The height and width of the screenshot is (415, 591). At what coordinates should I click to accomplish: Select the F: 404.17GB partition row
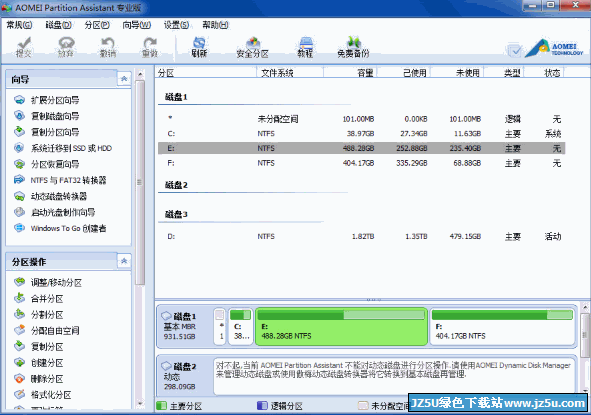pyautogui.click(x=361, y=163)
